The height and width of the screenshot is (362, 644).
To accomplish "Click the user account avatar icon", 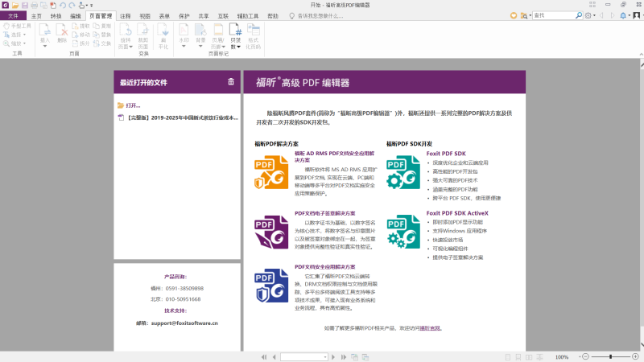I will click(x=637, y=15).
